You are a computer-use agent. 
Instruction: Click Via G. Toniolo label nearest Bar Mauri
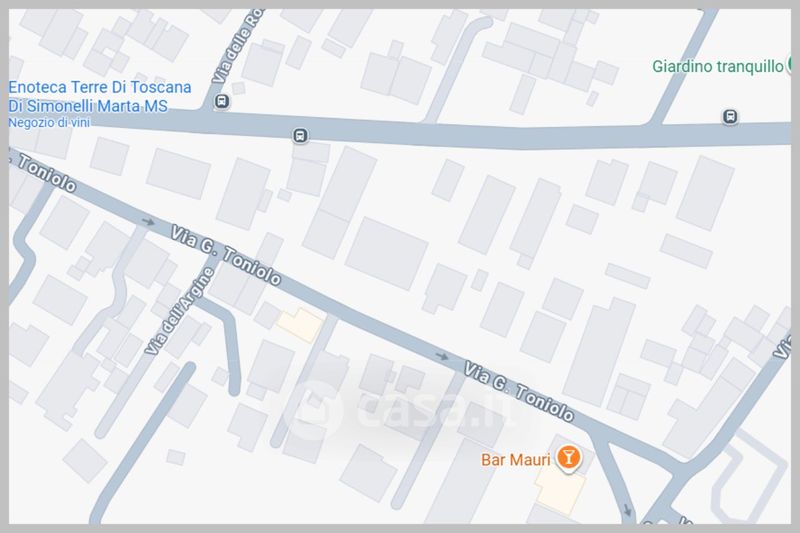pos(518,392)
